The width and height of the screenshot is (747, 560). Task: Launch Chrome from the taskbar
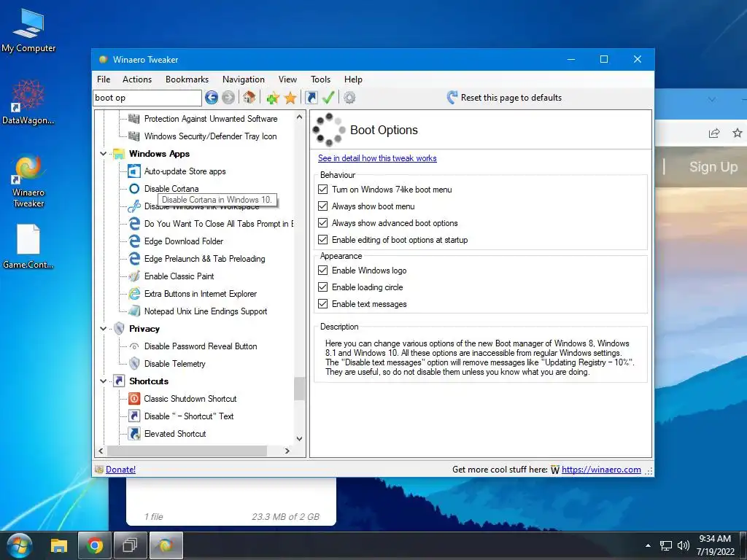[95, 545]
